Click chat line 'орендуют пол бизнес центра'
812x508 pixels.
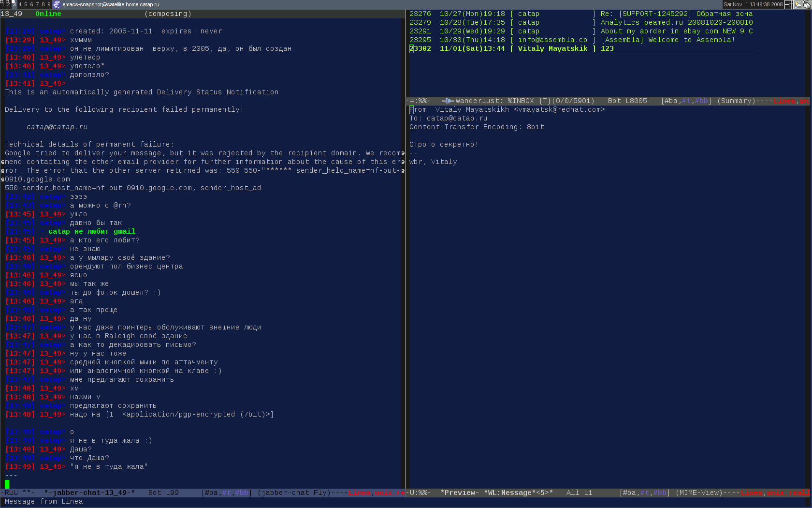pos(127,266)
